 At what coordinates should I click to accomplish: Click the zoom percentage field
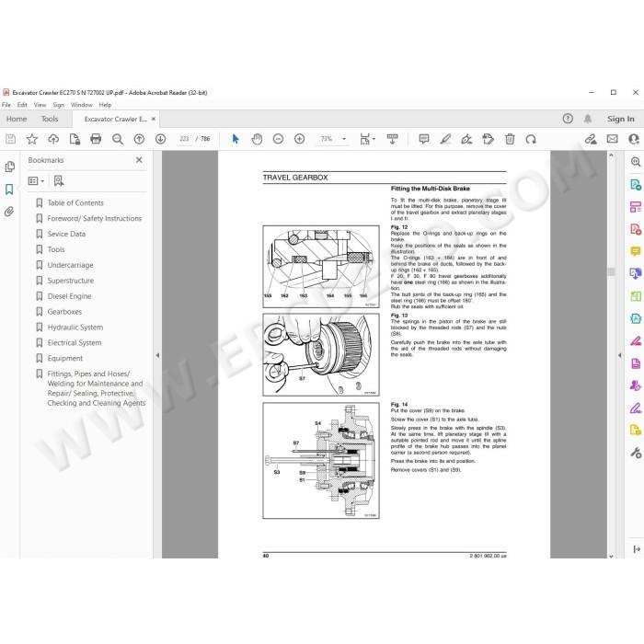pos(327,139)
